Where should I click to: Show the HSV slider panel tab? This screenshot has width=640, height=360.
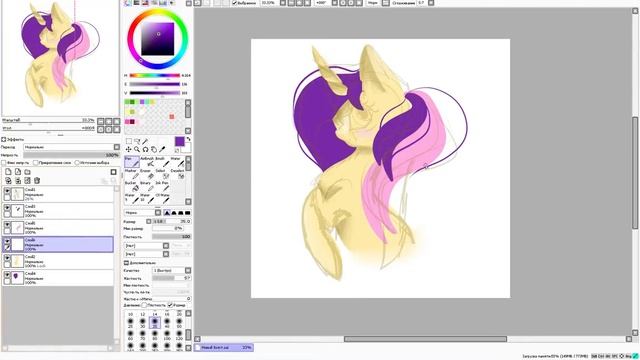coord(145,2)
